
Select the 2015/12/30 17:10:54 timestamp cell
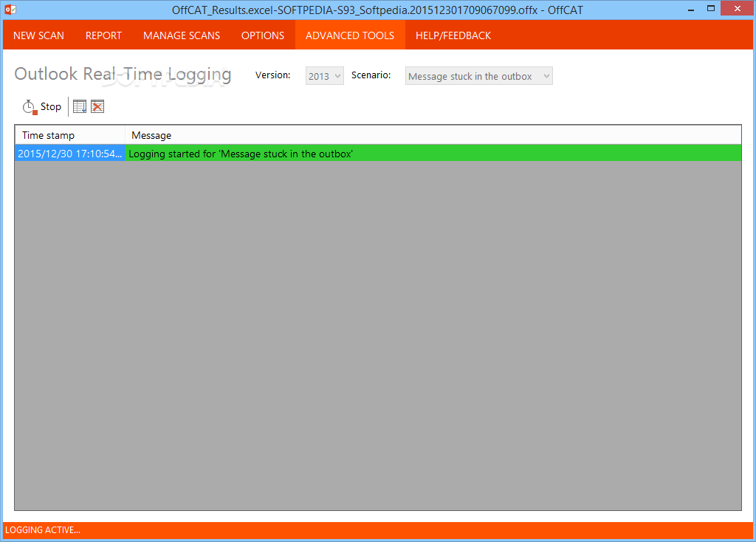point(70,154)
